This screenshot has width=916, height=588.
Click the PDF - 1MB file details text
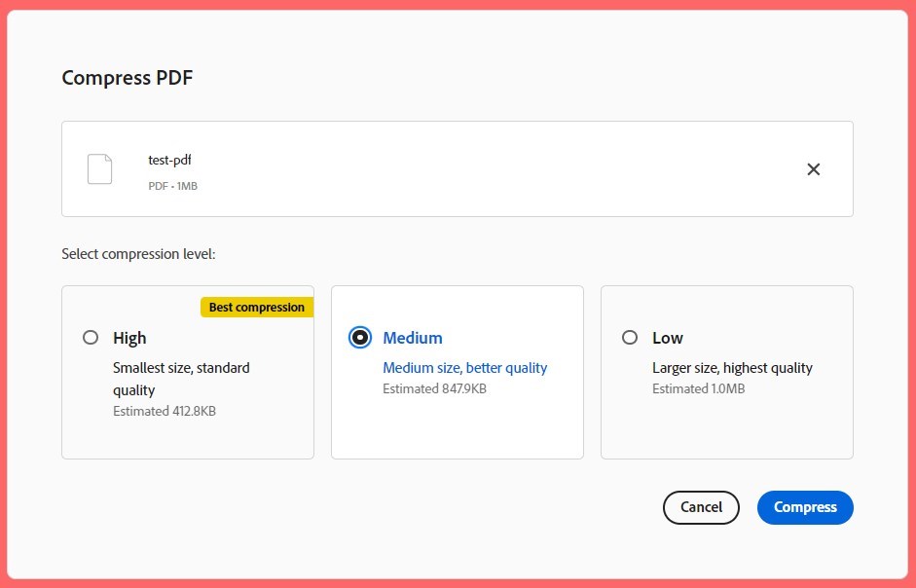pos(172,186)
